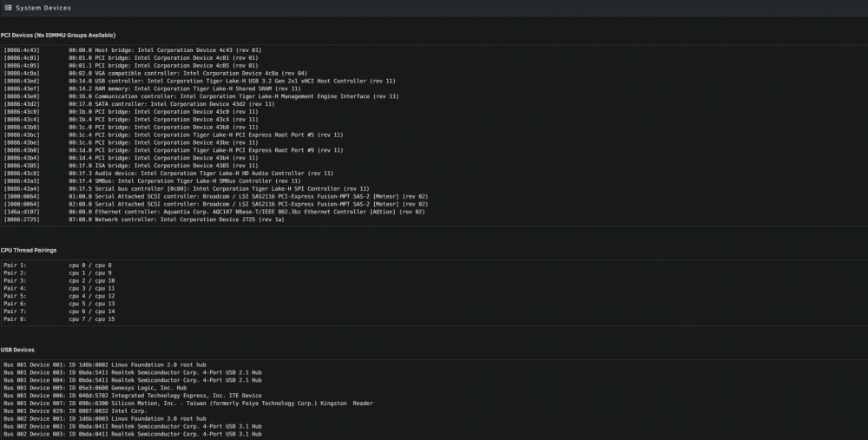Select the Pair 1 cpu 0 / cpu 8 row
Viewport: 868px width, 440px height.
(x=57, y=265)
